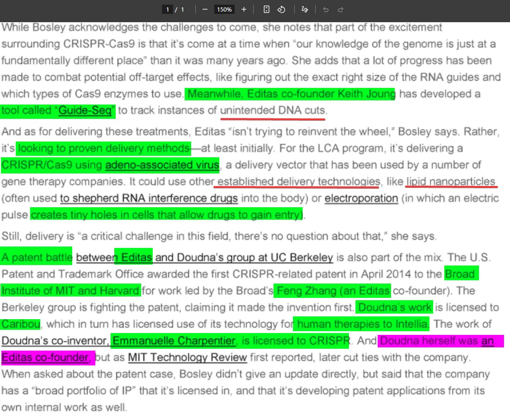510x420 pixels.
Task: Select the draw annotation tool icon
Action: (305, 9)
